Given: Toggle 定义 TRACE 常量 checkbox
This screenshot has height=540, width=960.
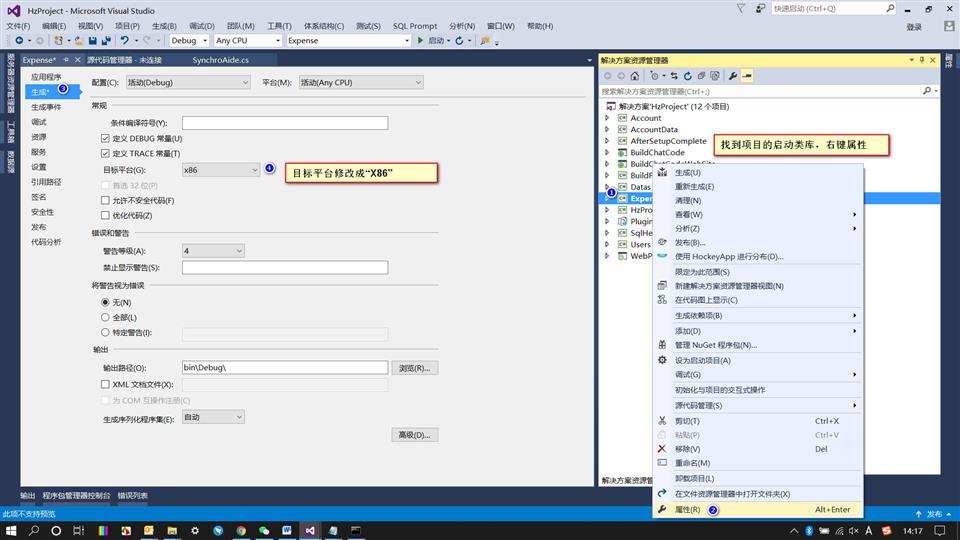Looking at the screenshot, I should [105, 153].
